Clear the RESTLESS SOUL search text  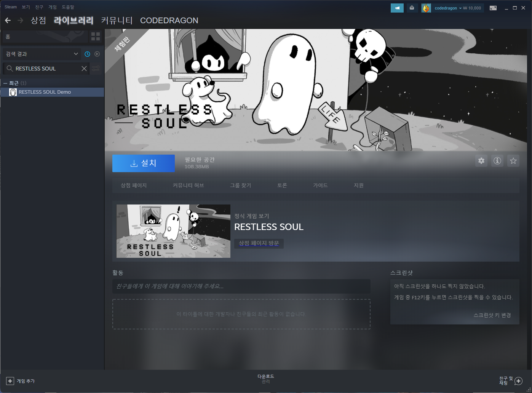click(x=84, y=69)
